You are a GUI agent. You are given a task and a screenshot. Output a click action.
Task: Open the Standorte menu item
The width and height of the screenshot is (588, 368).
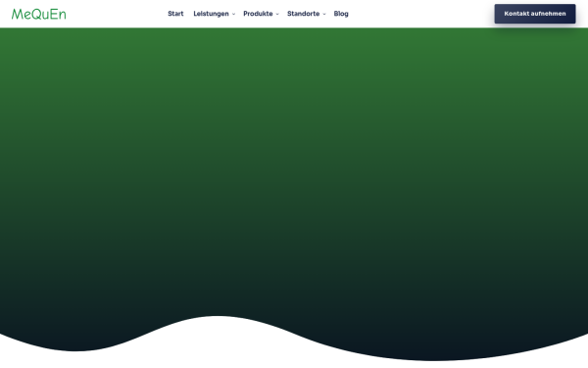click(304, 14)
